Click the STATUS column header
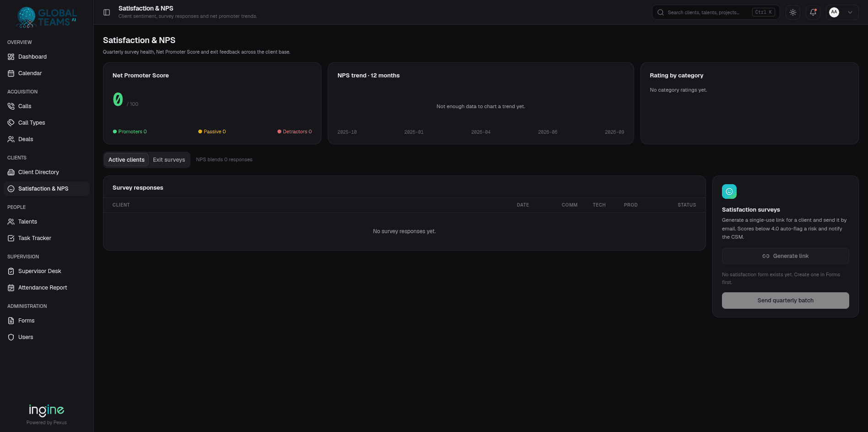This screenshot has width=868, height=432. point(687,205)
